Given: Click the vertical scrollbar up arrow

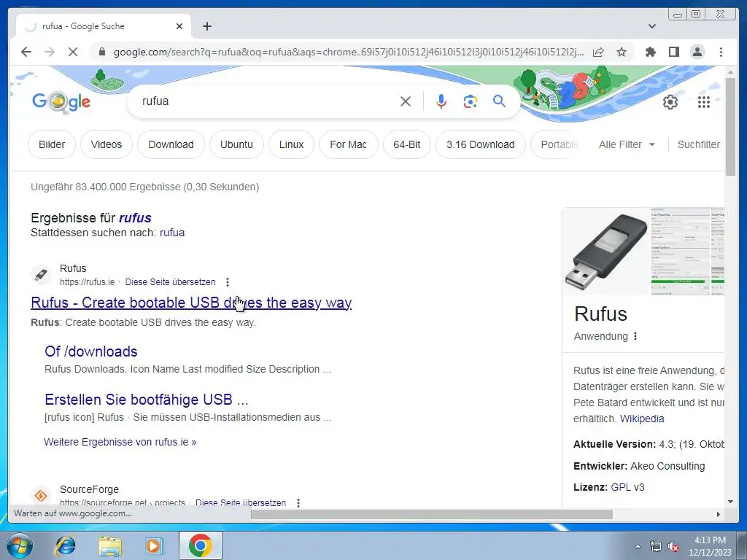Looking at the screenshot, I should click(x=730, y=72).
